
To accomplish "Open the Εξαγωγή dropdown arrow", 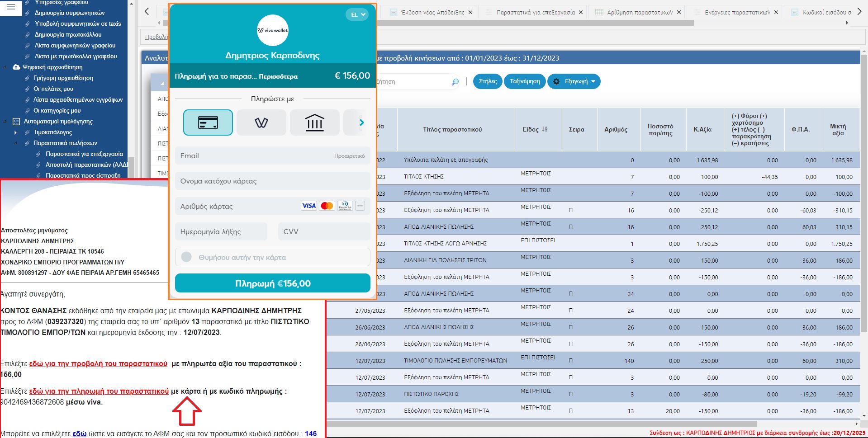I will click(x=593, y=81).
